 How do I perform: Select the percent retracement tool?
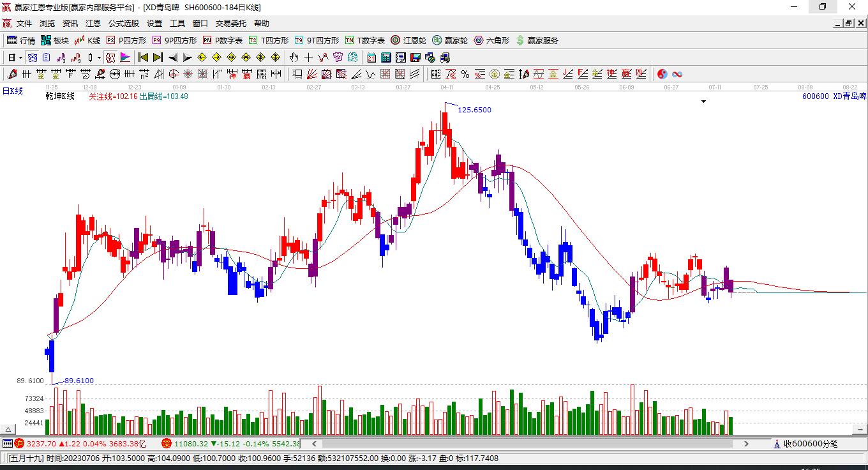[465, 74]
